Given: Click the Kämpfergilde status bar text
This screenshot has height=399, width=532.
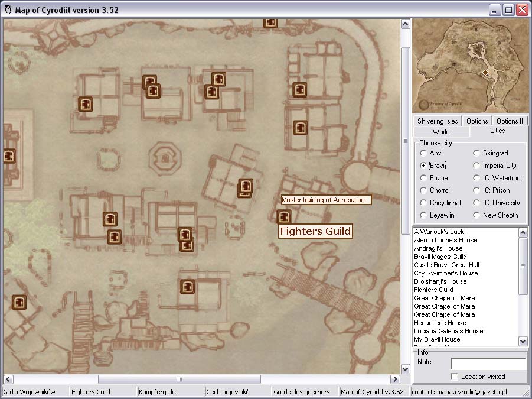Looking at the screenshot, I should tap(157, 392).
